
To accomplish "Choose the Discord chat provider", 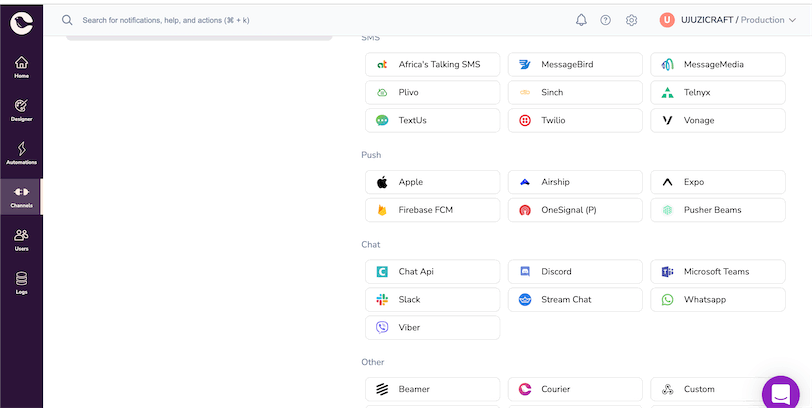I will click(575, 271).
